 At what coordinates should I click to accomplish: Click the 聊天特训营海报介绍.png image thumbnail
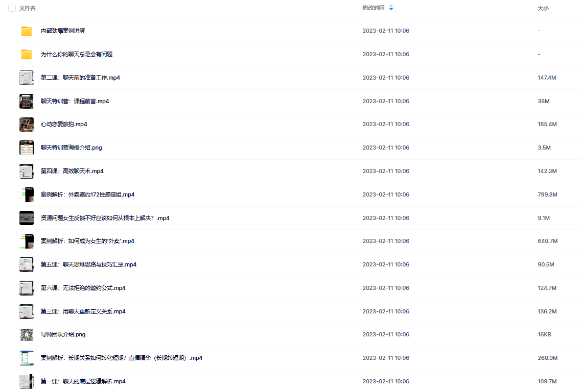coord(27,148)
